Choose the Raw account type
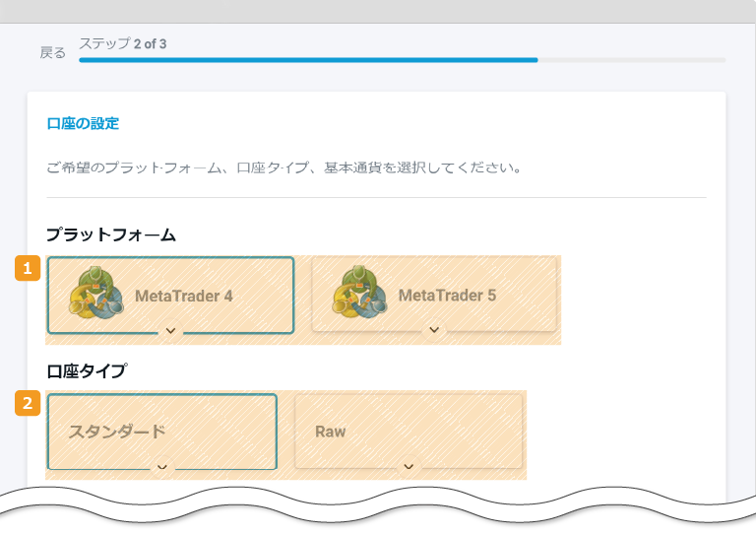This screenshot has width=756, height=535. [x=409, y=432]
